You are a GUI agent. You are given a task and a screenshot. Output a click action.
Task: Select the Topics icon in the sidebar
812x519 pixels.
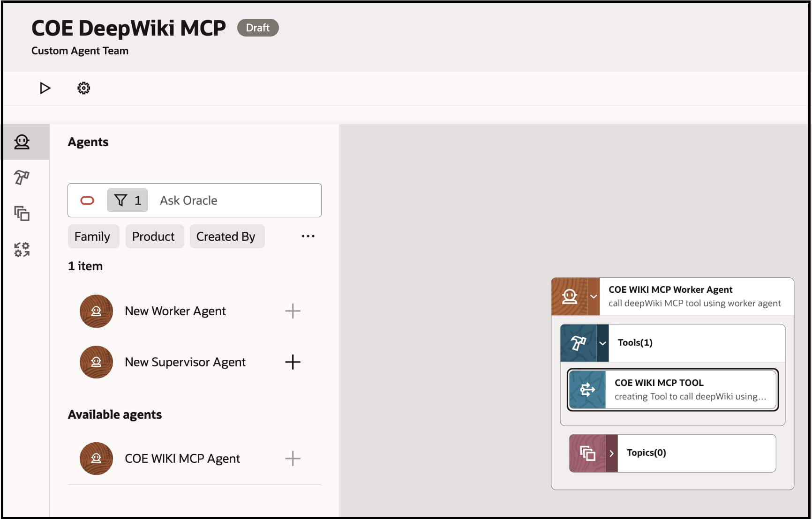(22, 214)
